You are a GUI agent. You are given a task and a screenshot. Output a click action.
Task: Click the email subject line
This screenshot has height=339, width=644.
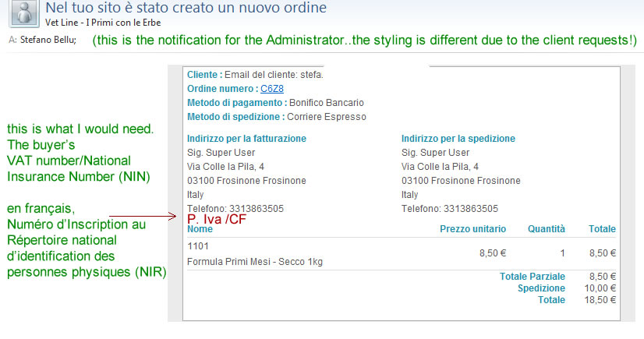(186, 8)
